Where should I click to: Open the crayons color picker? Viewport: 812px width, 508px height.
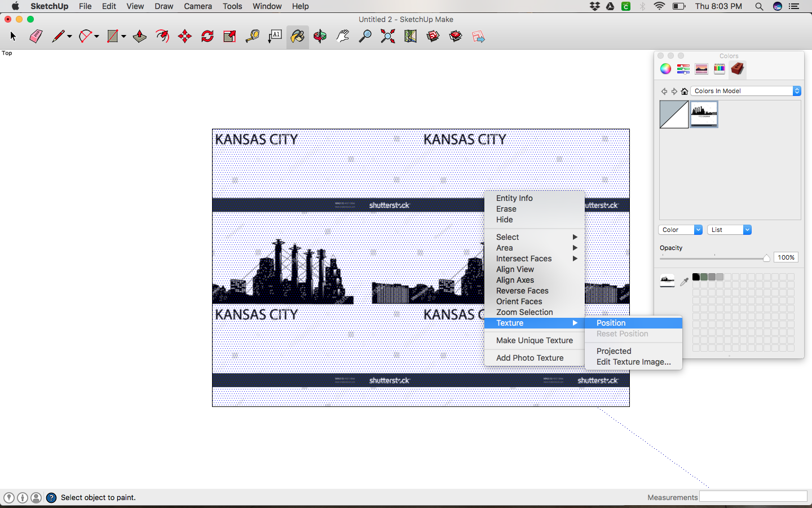point(720,69)
